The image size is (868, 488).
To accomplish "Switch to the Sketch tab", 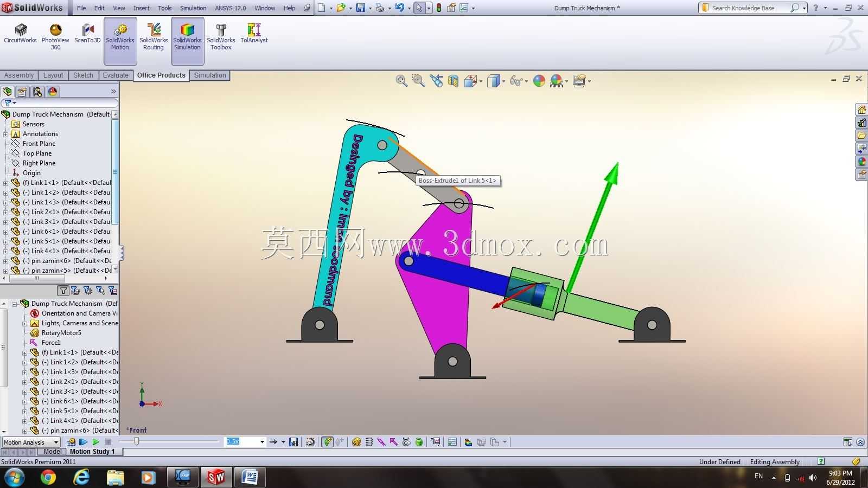I will click(83, 75).
